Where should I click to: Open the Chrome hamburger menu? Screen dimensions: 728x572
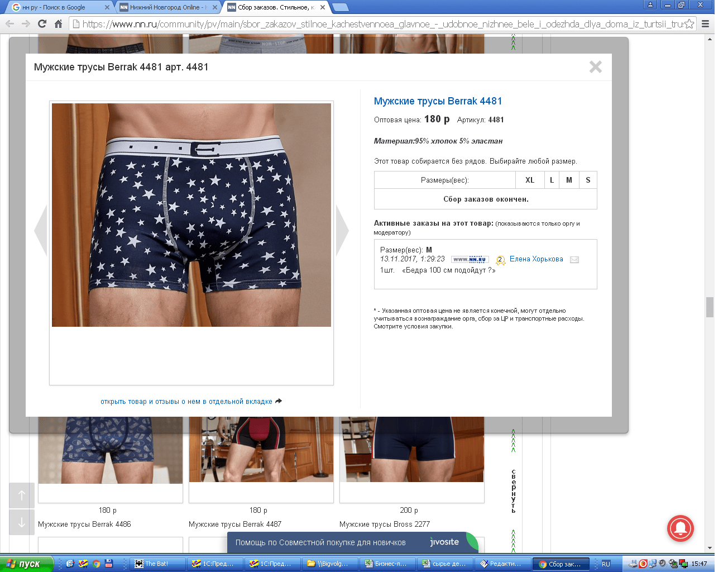(705, 23)
